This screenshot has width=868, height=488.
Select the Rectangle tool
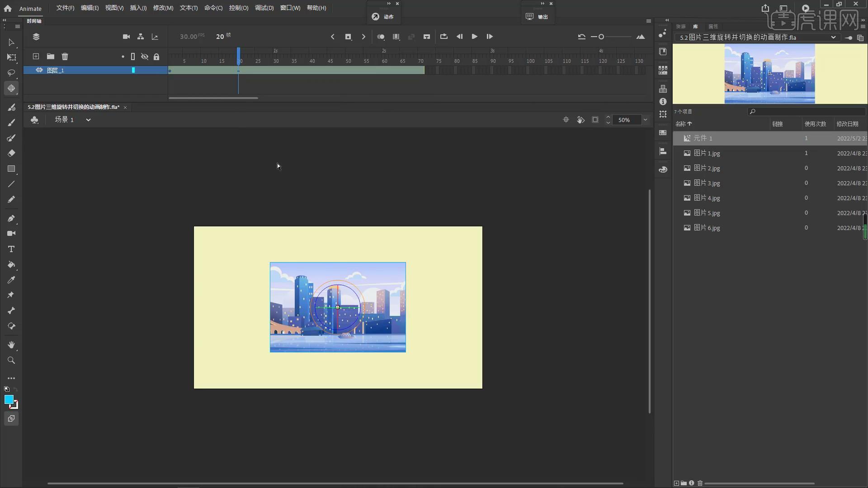click(x=11, y=169)
